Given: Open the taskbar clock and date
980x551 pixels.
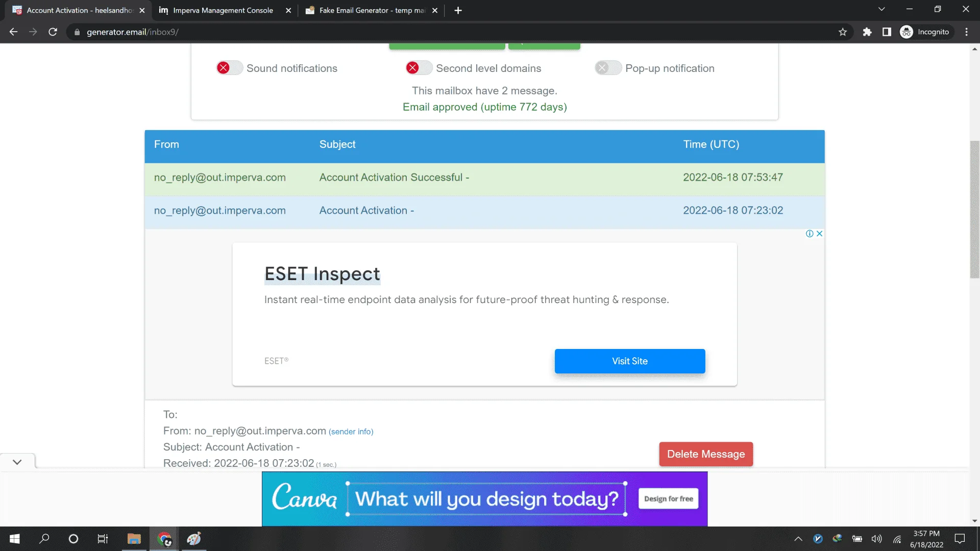Looking at the screenshot, I should click(926, 539).
